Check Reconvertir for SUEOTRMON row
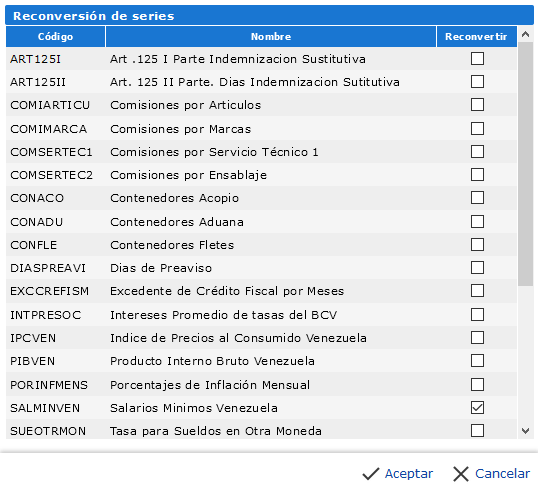This screenshot has height=494, width=538. [477, 431]
